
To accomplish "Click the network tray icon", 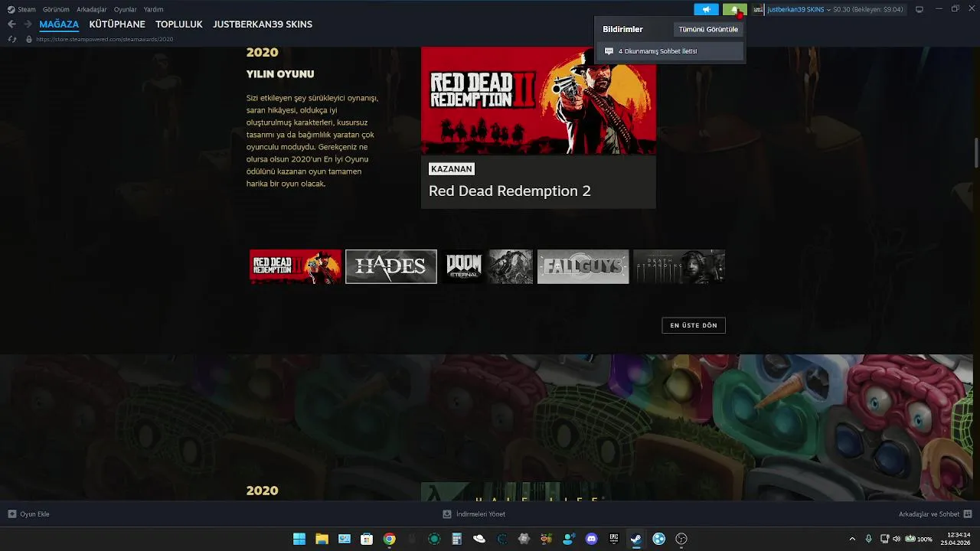I will coord(884,539).
